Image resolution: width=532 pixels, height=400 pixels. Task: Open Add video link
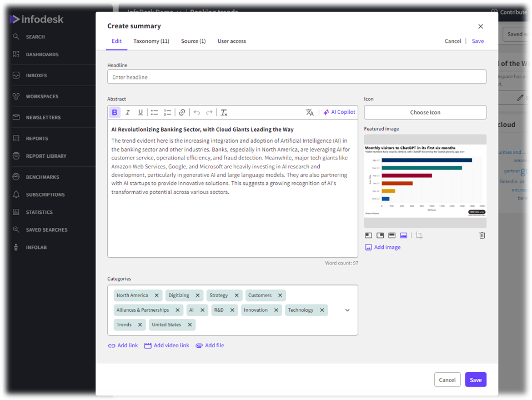(x=167, y=345)
